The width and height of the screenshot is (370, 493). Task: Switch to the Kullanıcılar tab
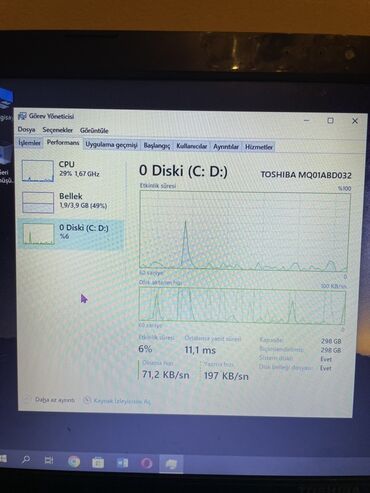192,146
